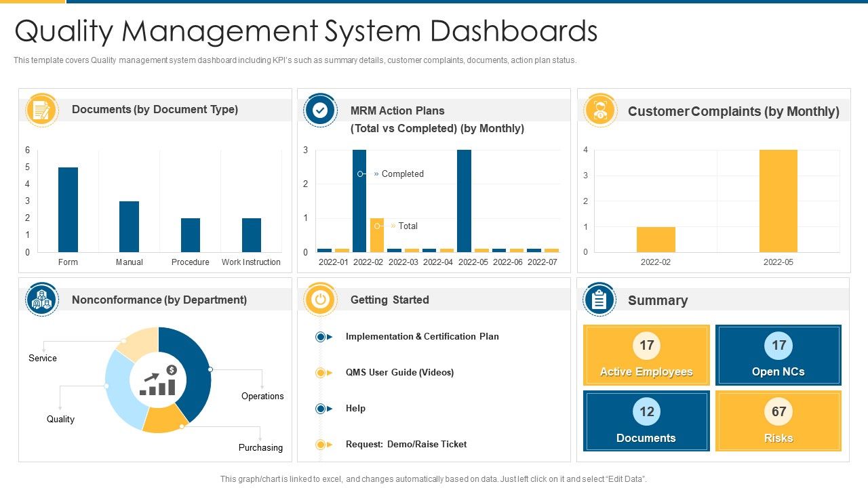Select the Active Employees summary tile
Screen dimensions: 868x488
coord(646,355)
